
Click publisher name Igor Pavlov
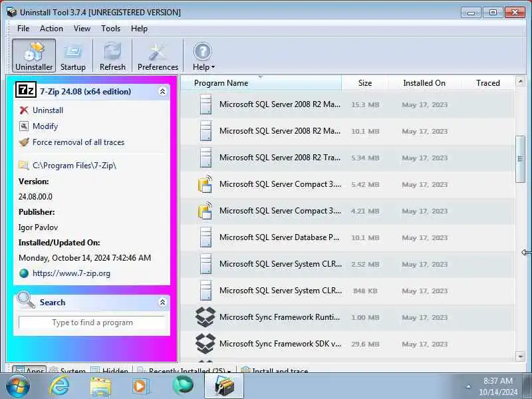coord(38,227)
